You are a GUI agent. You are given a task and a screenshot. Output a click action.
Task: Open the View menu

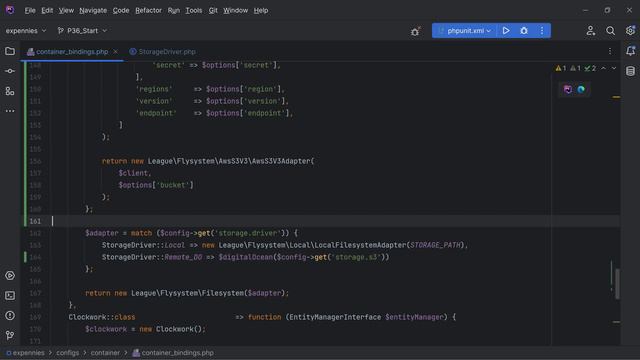(x=66, y=10)
